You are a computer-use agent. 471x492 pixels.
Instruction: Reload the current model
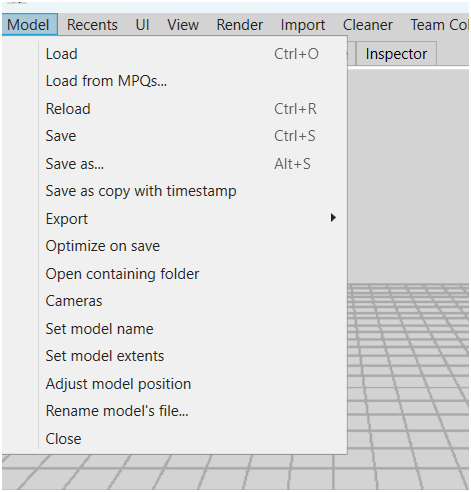click(x=192, y=109)
